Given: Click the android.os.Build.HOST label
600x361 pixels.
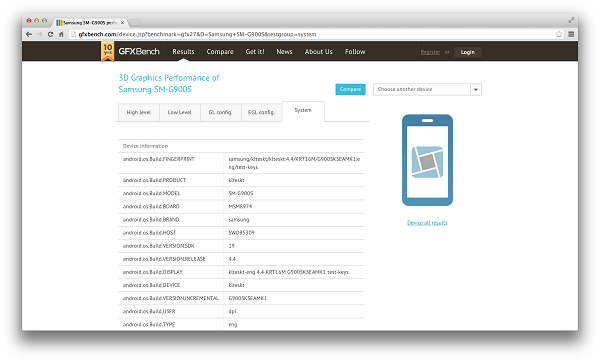Looking at the screenshot, I should pyautogui.click(x=149, y=233).
